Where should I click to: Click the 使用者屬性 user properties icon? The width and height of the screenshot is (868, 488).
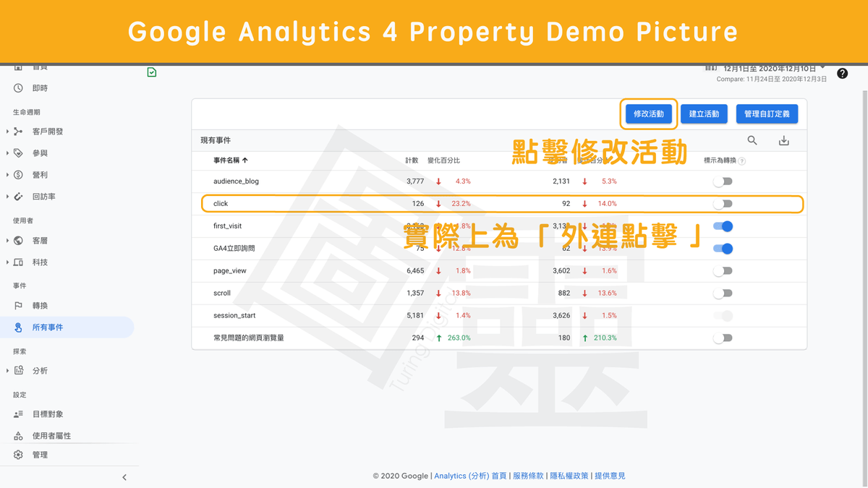18,436
